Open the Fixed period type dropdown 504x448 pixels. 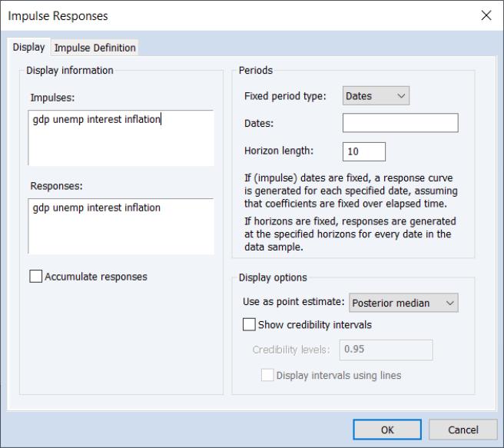[376, 96]
